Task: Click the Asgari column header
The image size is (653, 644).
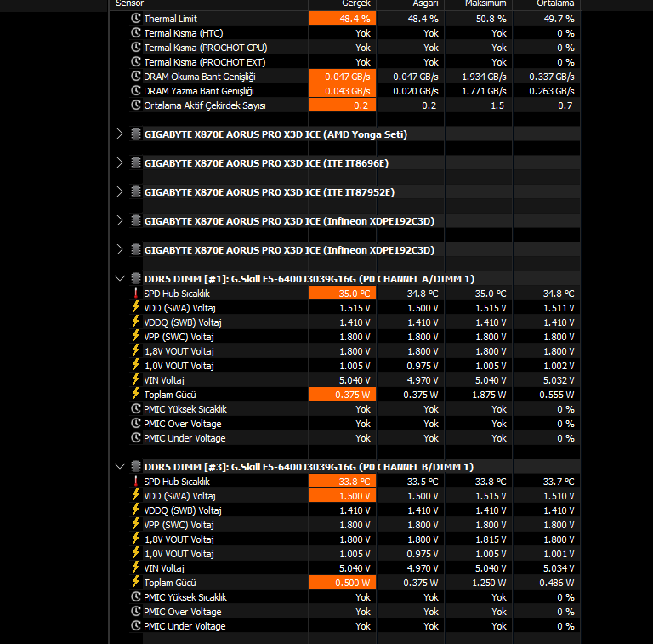Action: pos(425,3)
